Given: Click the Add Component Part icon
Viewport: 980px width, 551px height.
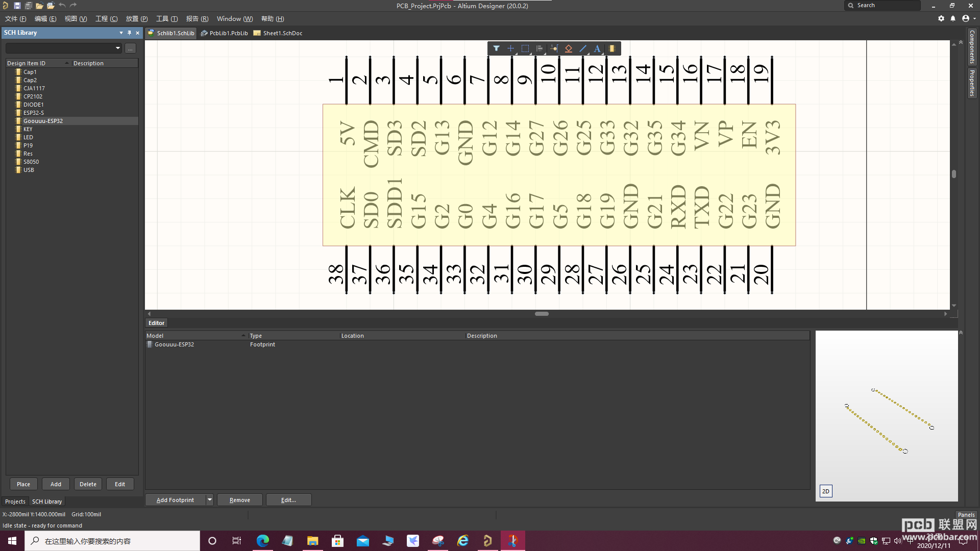Looking at the screenshot, I should [611, 48].
